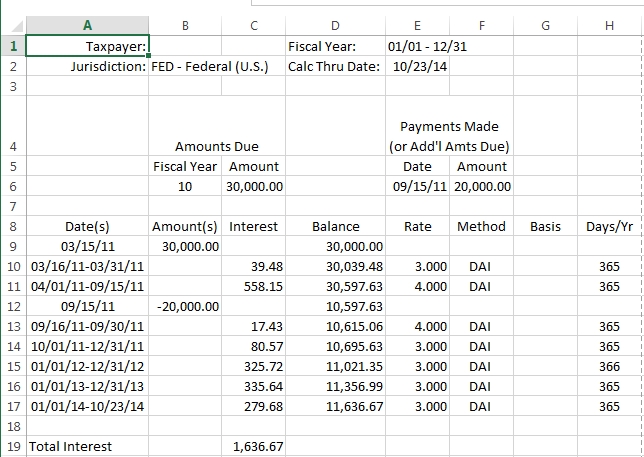Select column A header
The height and width of the screenshot is (457, 644).
pyautogui.click(x=87, y=25)
